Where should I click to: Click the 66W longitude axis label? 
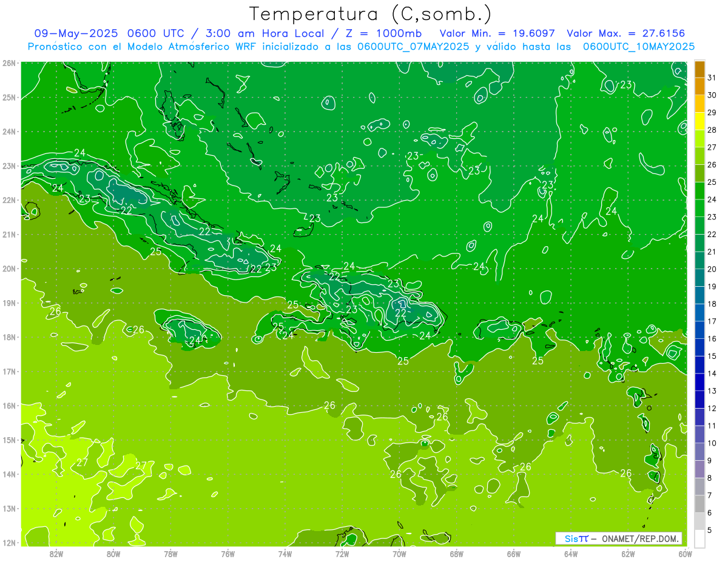[x=514, y=554]
